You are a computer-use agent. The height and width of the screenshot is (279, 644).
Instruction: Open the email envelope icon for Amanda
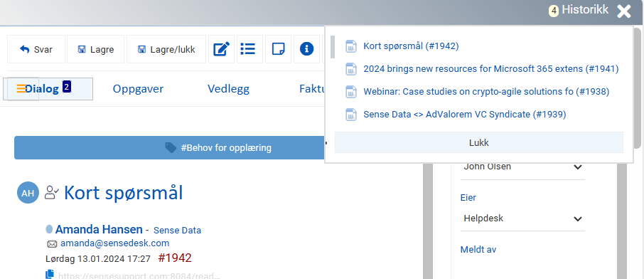tap(52, 244)
